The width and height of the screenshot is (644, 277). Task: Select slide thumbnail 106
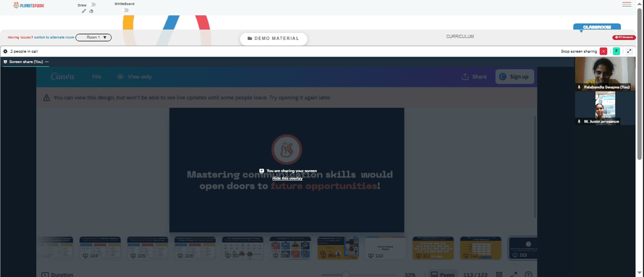195,248
